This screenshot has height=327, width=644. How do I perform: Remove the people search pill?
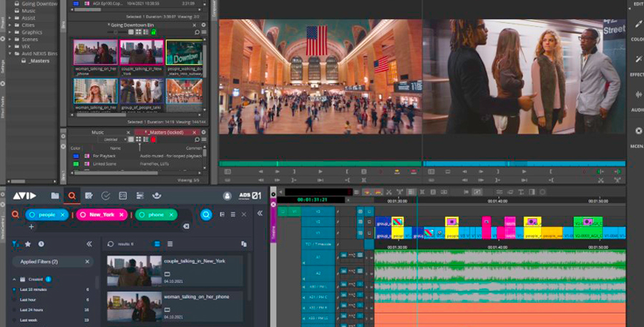[62, 215]
